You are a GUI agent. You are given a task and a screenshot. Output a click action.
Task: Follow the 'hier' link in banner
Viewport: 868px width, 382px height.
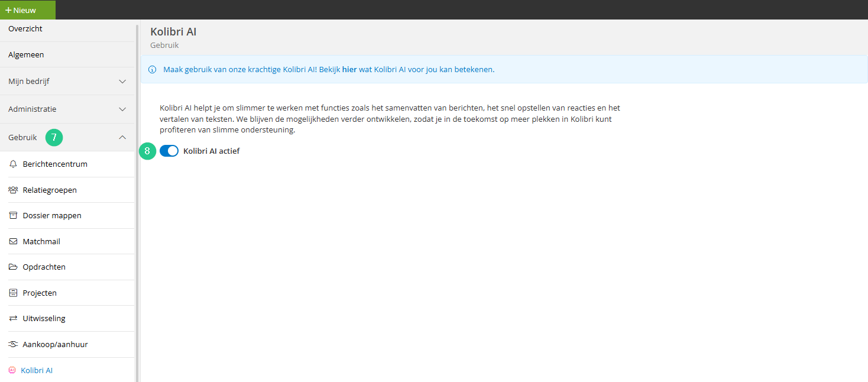(349, 69)
